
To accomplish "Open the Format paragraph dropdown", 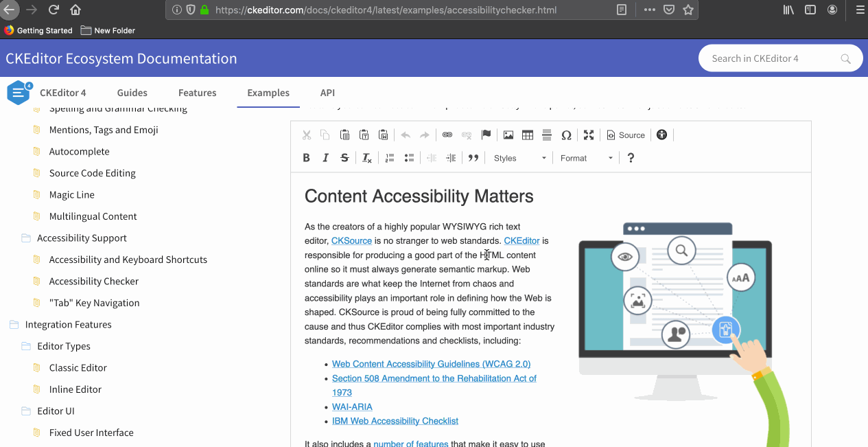I will point(587,157).
